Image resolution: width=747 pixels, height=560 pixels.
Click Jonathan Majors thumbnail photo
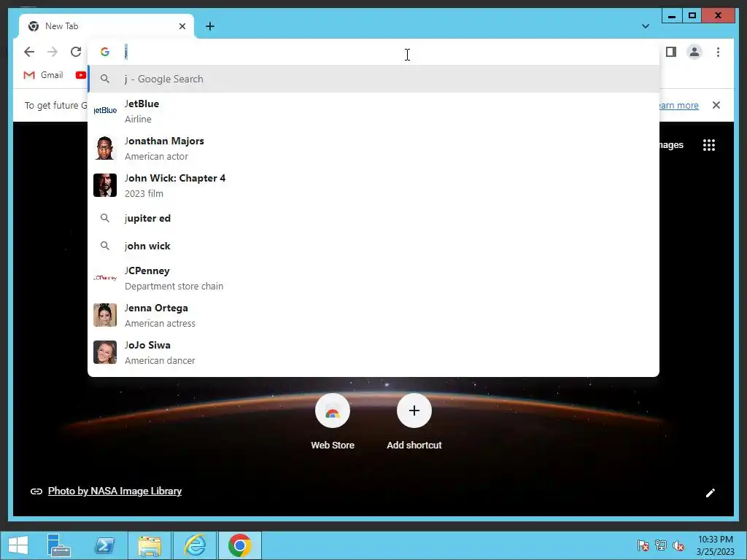click(x=105, y=148)
